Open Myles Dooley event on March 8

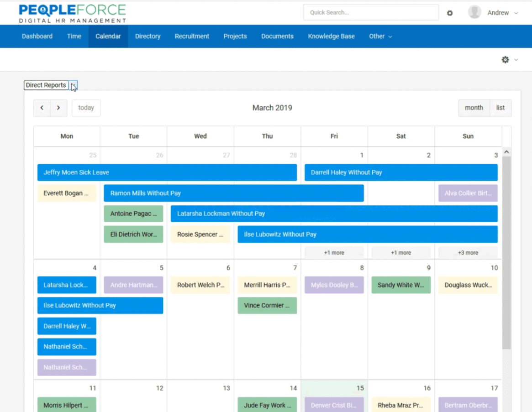pyautogui.click(x=334, y=285)
